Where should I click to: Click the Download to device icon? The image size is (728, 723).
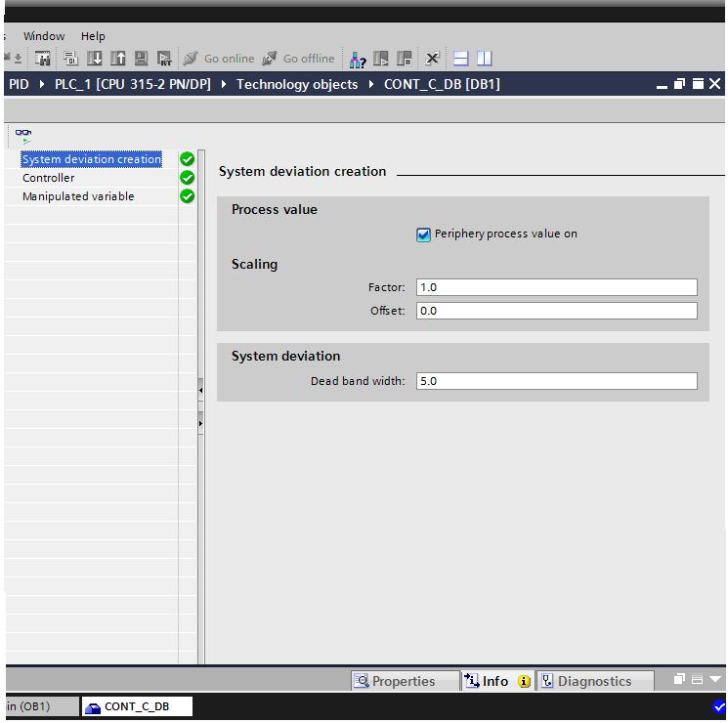click(95, 59)
